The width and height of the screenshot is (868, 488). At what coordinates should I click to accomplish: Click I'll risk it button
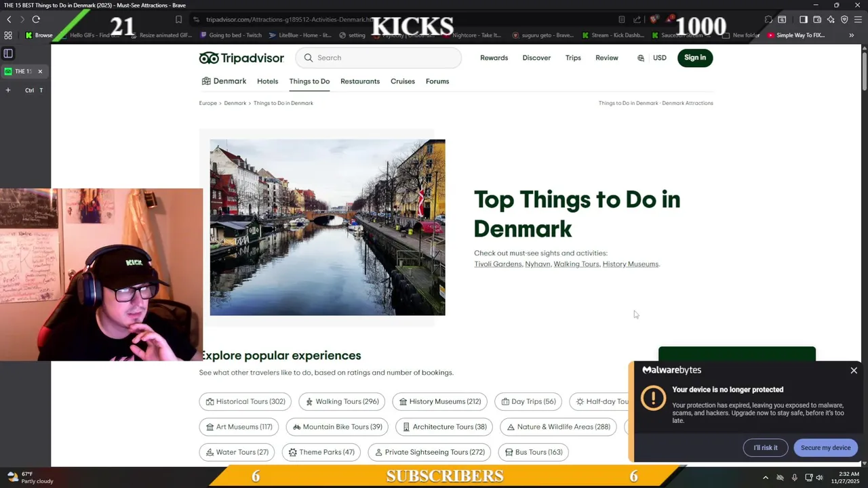766,447
